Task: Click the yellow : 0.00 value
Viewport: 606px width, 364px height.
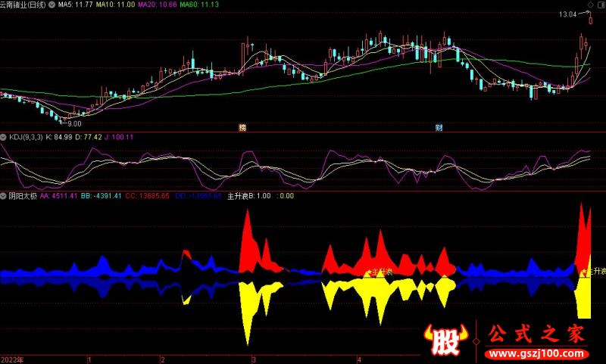Action: click(286, 196)
